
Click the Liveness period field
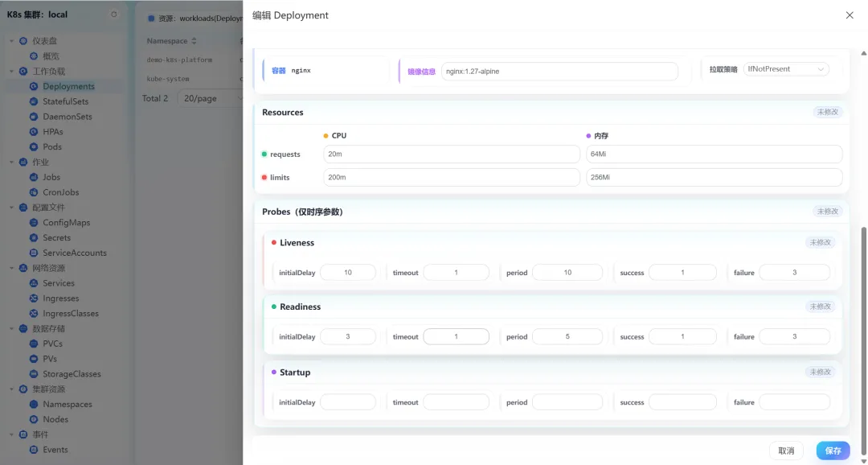567,273
